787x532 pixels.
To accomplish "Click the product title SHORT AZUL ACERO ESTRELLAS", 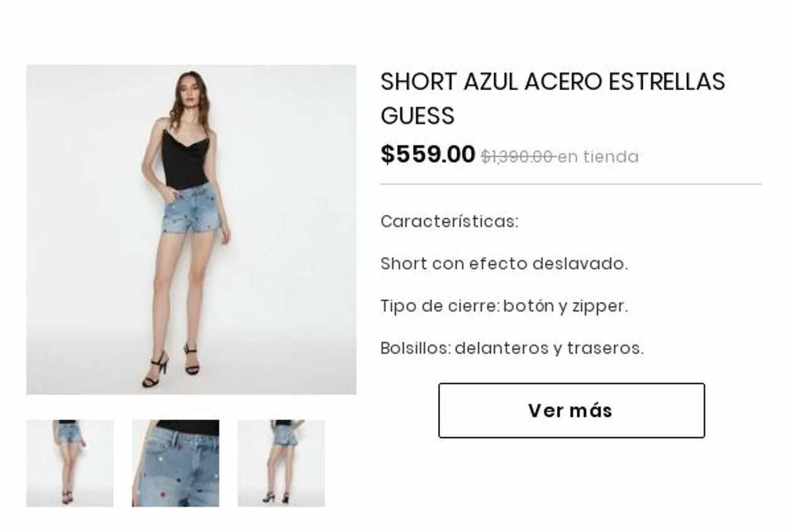I will pos(553,82).
